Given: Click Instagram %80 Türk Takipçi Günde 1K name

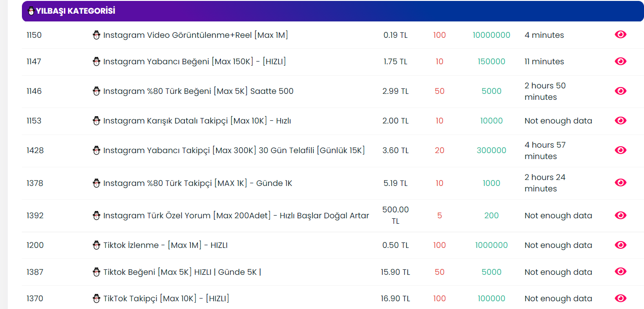Looking at the screenshot, I should tap(198, 183).
